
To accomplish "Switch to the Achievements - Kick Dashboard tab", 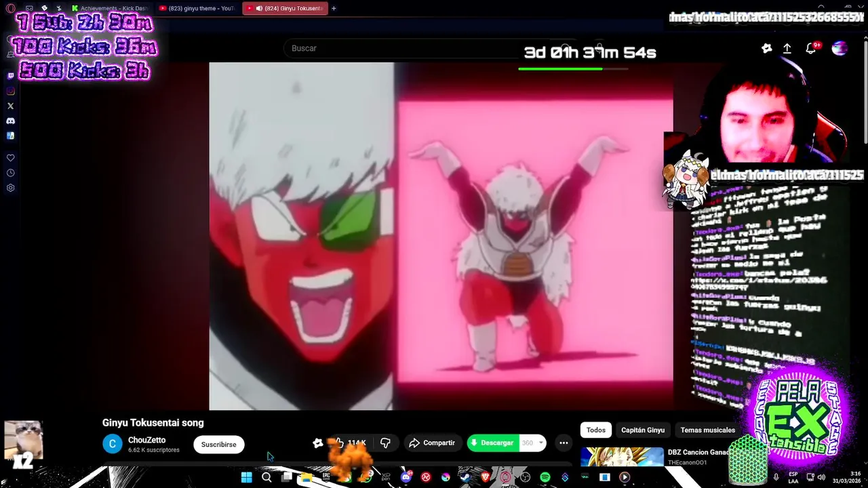I will pos(111,8).
